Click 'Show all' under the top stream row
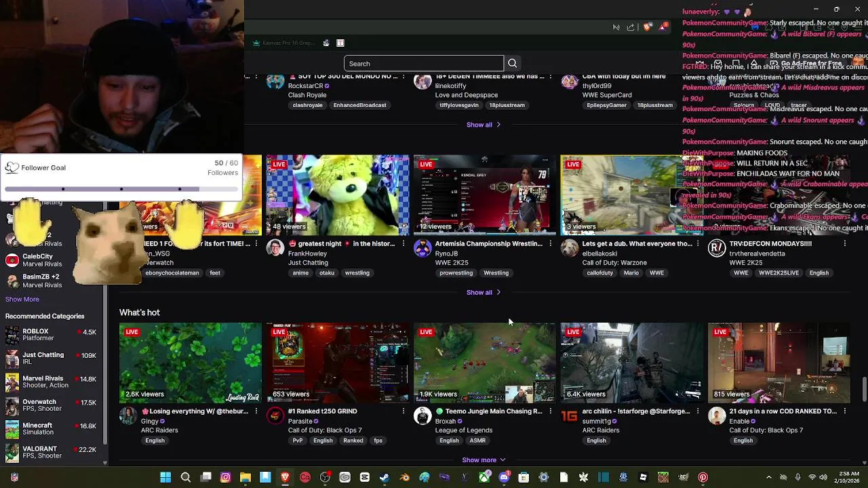This screenshot has height=488, width=868. (484, 125)
